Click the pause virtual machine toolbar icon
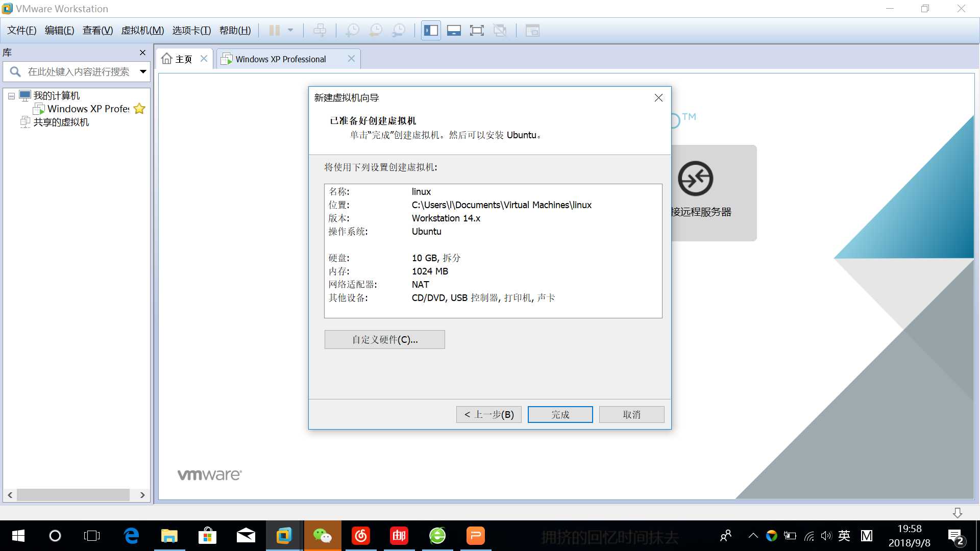The image size is (980, 551). 274,31
